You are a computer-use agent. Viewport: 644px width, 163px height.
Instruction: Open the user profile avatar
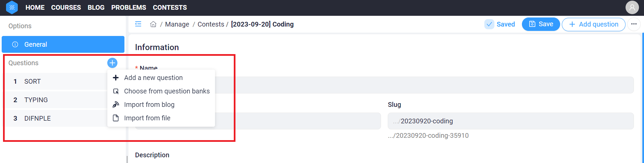click(632, 7)
